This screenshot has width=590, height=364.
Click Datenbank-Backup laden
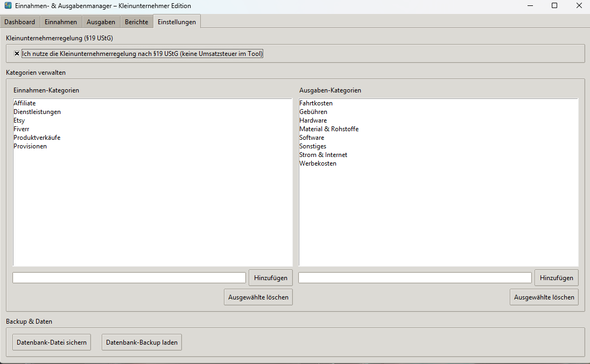point(142,342)
